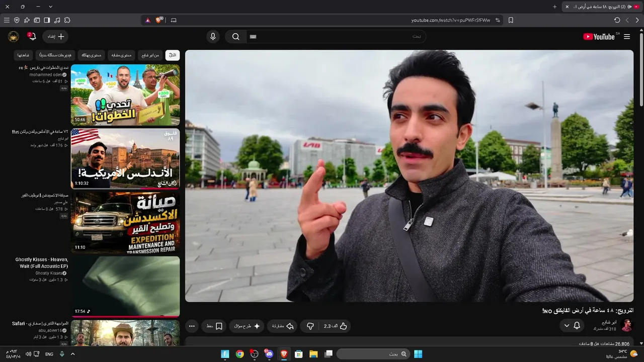Open Brave from the taskbar

point(284,354)
